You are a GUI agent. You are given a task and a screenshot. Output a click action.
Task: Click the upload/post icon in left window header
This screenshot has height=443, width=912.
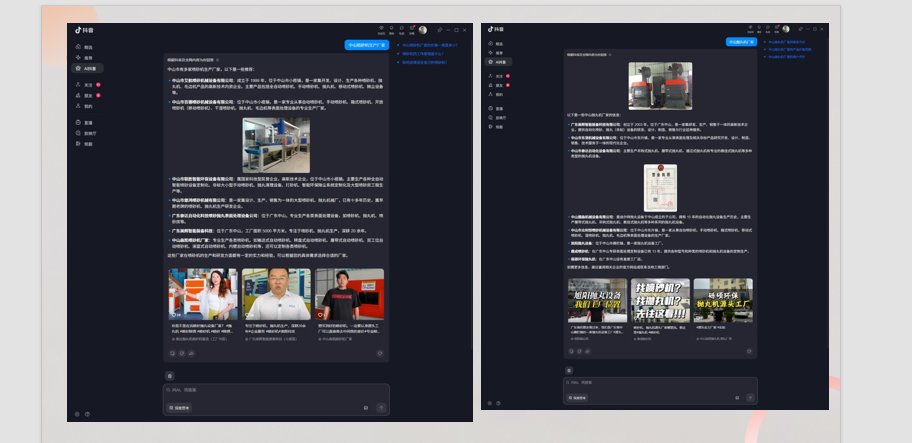tap(412, 29)
